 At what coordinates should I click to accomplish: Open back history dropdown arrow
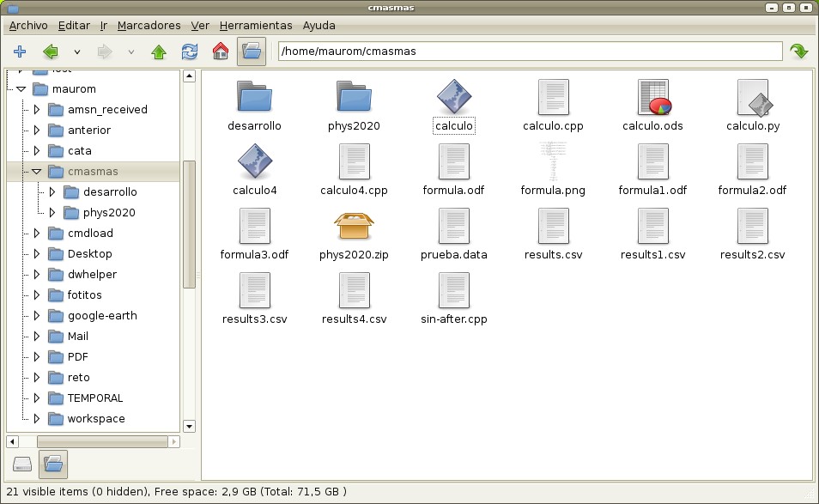[x=77, y=52]
